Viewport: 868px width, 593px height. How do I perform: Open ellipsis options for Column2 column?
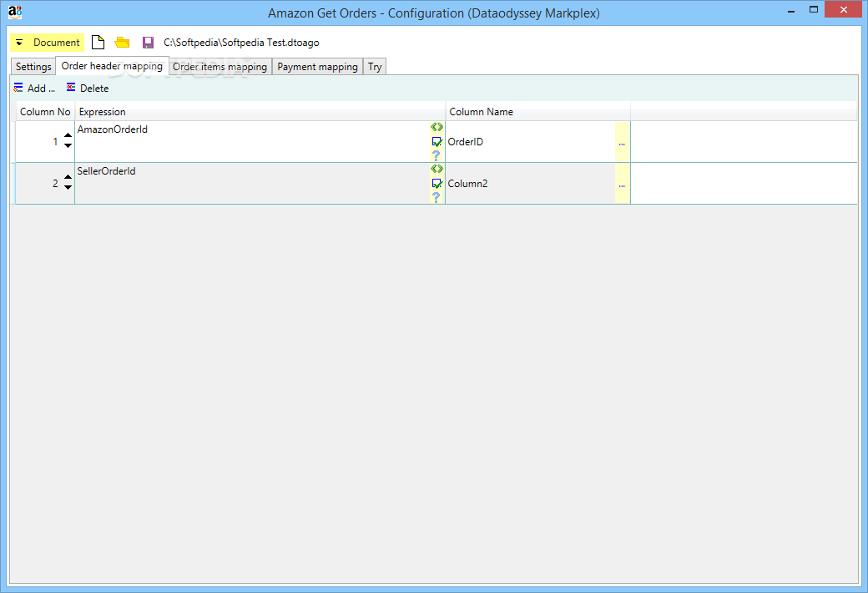pyautogui.click(x=623, y=184)
